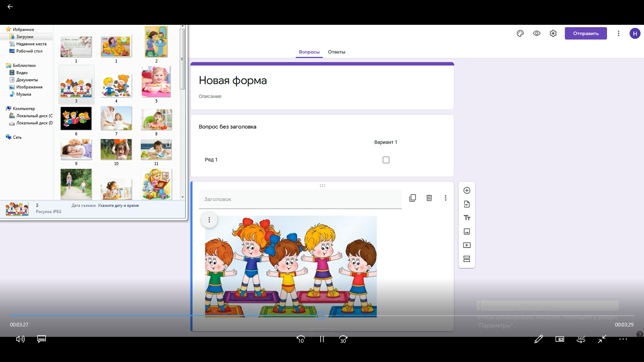This screenshot has height=362, width=644.
Task: Open Недавние места
Action: [x=31, y=44]
